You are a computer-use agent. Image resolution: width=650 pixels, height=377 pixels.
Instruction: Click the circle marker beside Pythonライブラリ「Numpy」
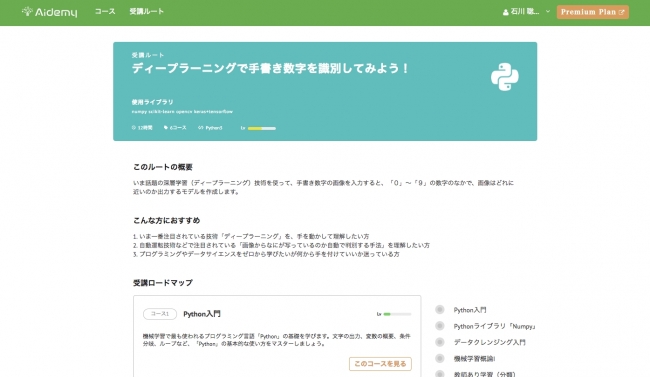[440, 326]
